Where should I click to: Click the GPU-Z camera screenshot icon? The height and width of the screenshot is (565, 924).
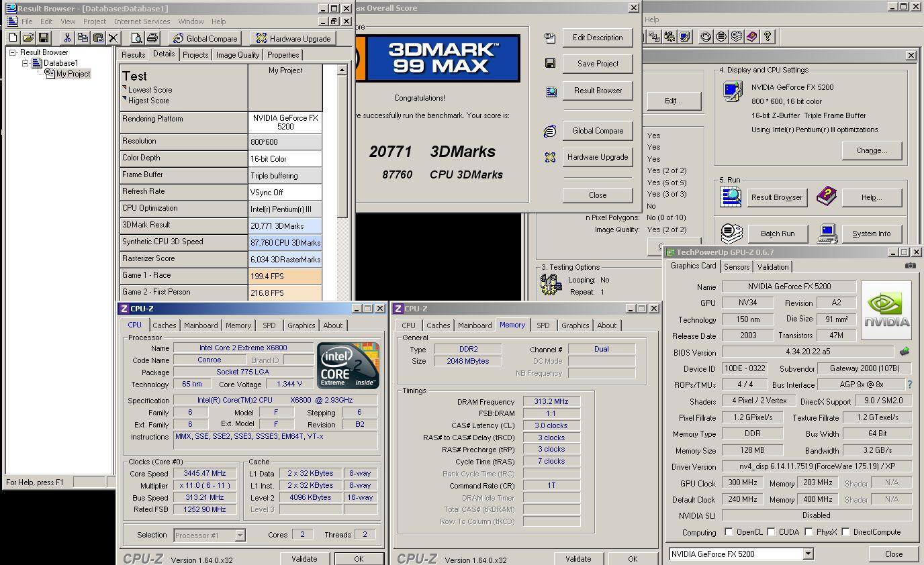click(x=910, y=266)
